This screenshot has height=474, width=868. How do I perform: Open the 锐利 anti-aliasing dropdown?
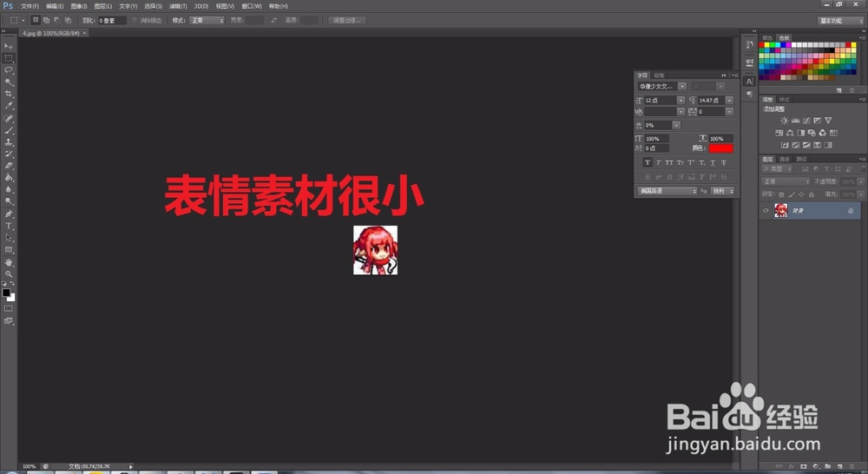[x=722, y=191]
